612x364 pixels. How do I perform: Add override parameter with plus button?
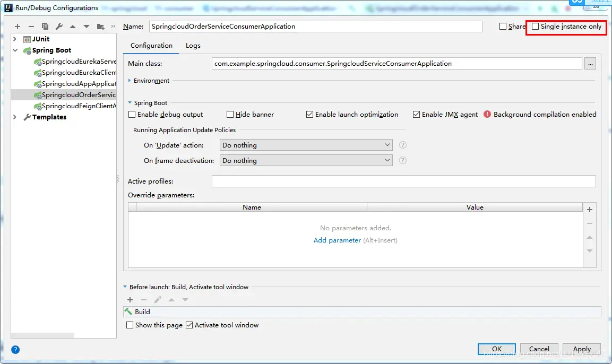590,210
